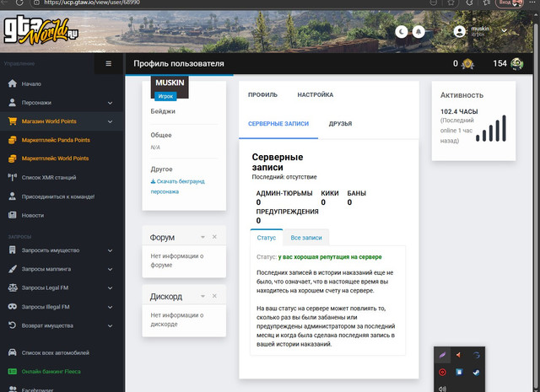Image resolution: width=540 pixels, height=392 pixels.
Task: Open Начало in the sidebar
Action: pos(31,84)
